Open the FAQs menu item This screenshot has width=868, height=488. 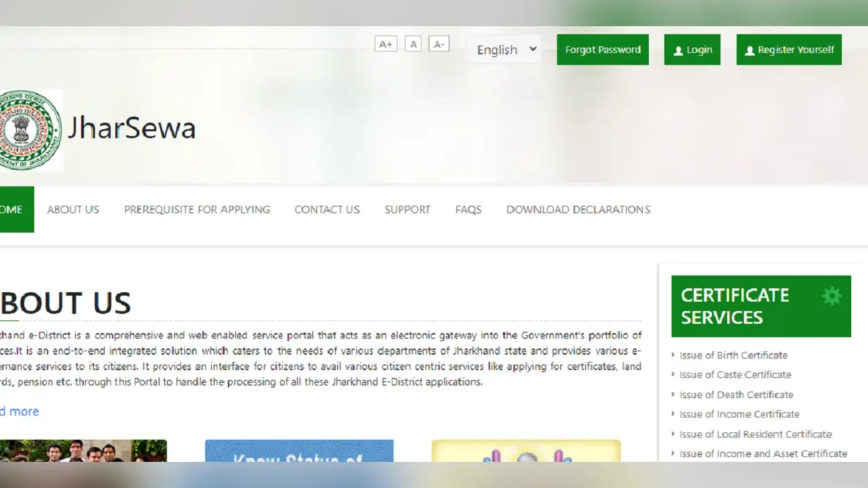pyautogui.click(x=469, y=210)
